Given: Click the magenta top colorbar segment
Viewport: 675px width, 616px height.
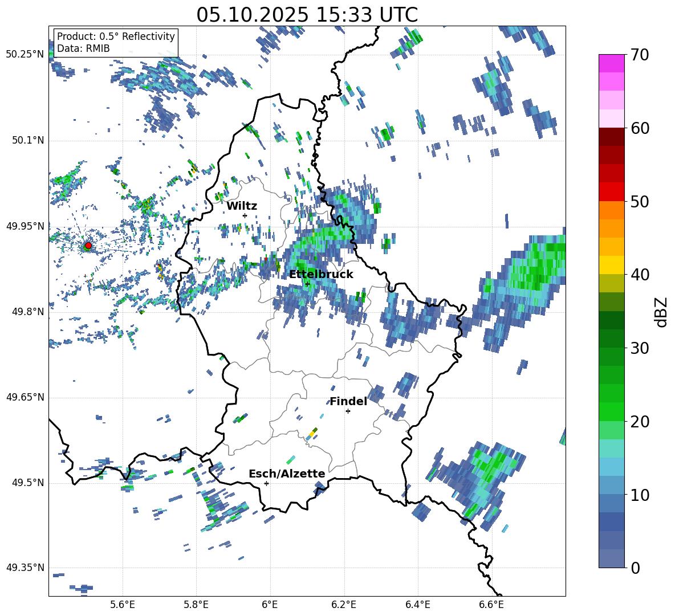Looking at the screenshot, I should tap(611, 63).
